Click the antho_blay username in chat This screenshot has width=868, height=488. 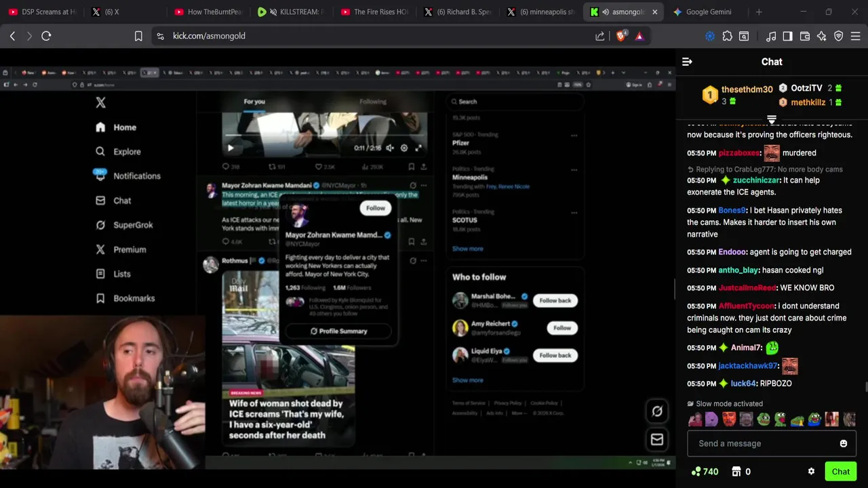[738, 270]
